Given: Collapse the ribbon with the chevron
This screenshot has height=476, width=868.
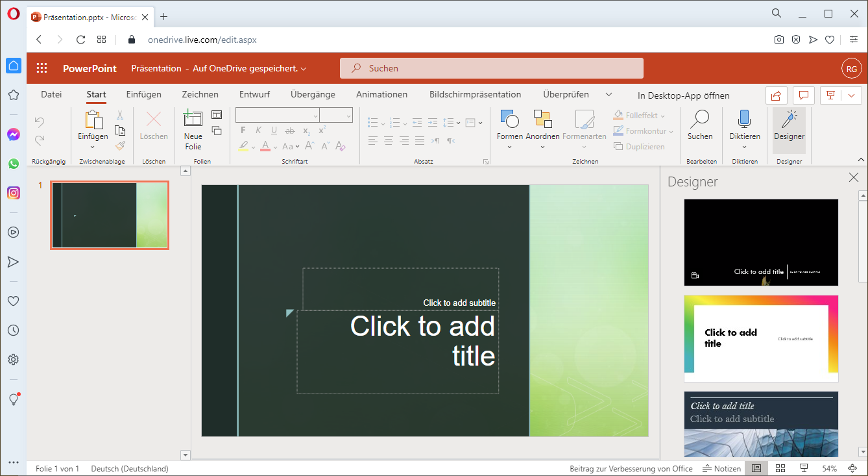Looking at the screenshot, I should (x=862, y=160).
